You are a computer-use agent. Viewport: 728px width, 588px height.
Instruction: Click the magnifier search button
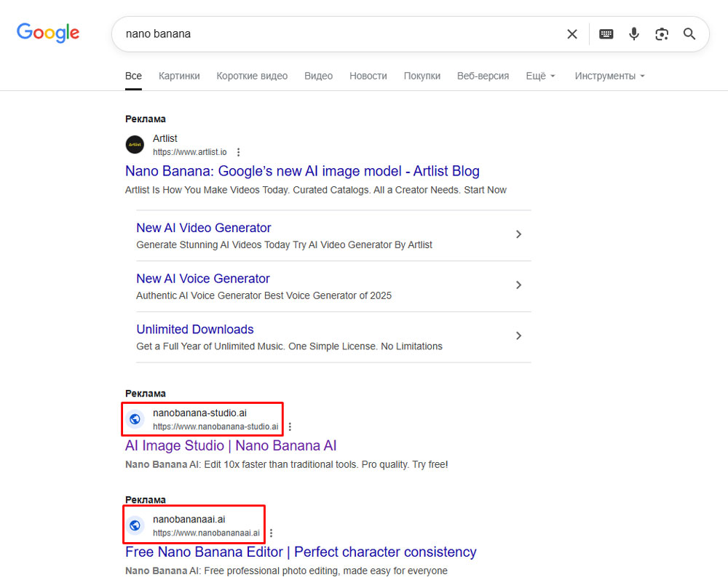689,34
